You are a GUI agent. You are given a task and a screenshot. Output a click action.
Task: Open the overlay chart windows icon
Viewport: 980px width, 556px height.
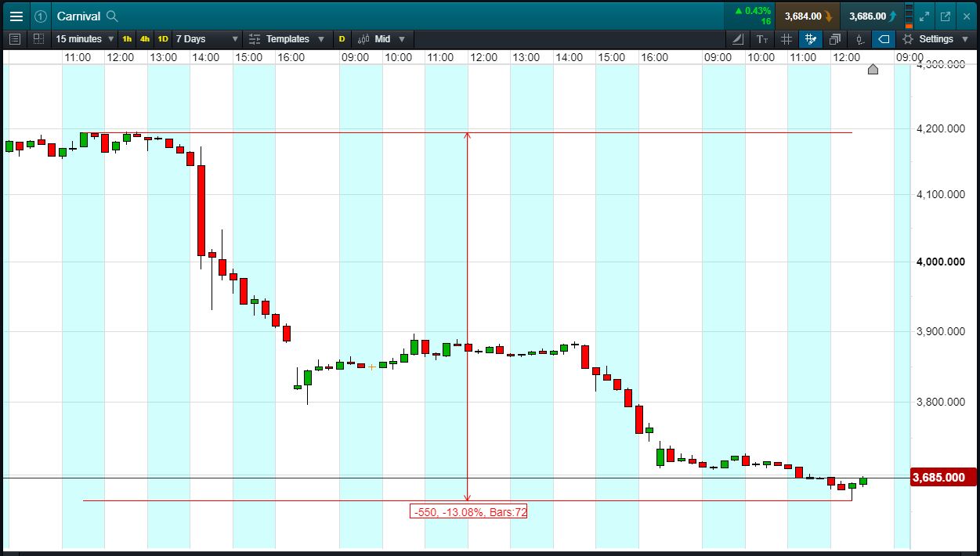(835, 38)
